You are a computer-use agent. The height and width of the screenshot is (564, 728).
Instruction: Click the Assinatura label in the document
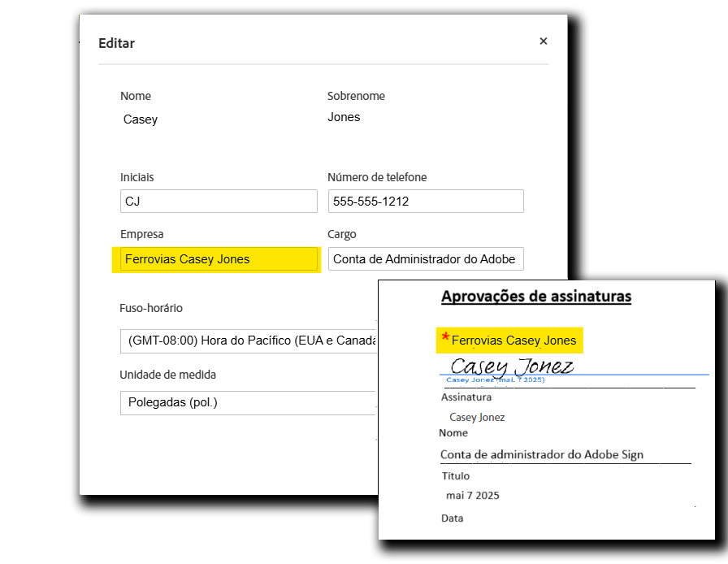click(466, 397)
